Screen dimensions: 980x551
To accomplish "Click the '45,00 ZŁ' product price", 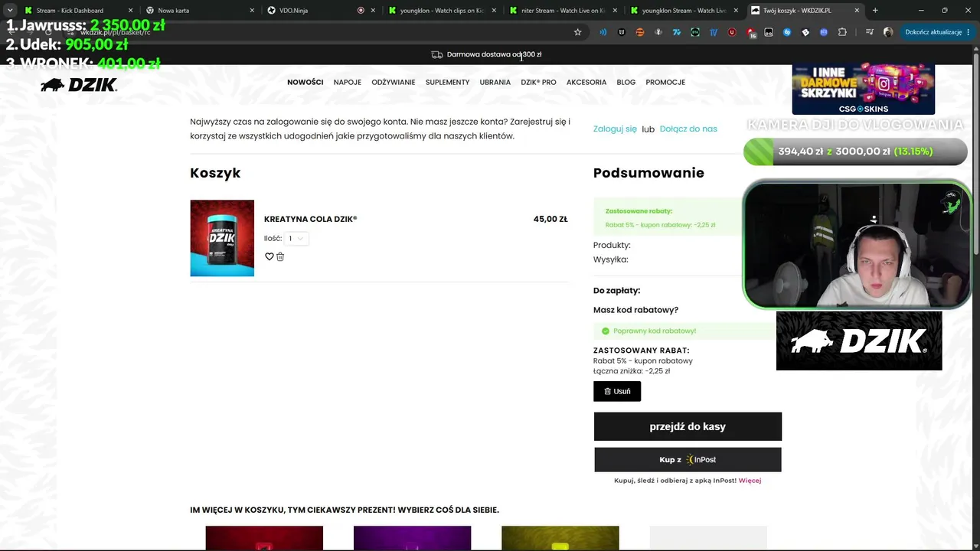I will [x=550, y=219].
